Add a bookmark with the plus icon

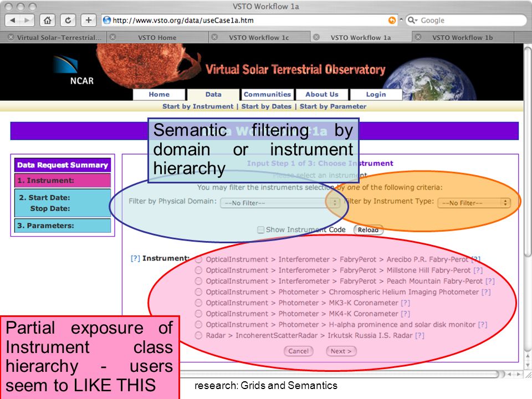[88, 21]
